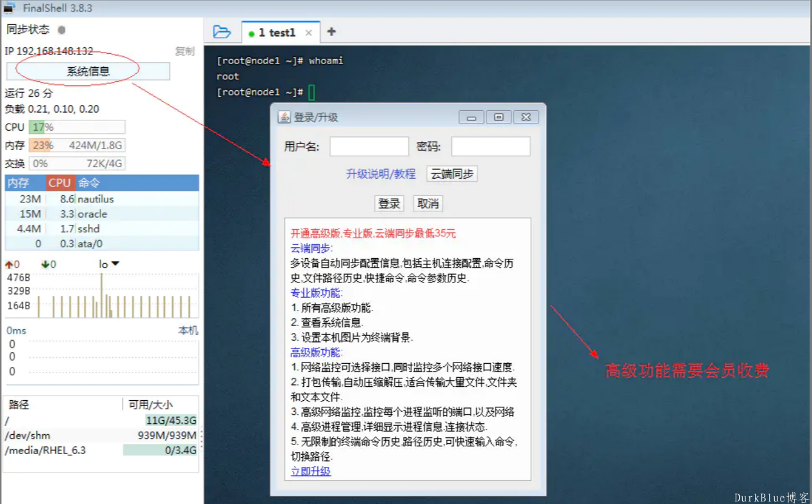This screenshot has height=504, width=812.
Task: Click the download speed green arrow indicator
Action: tap(45, 264)
